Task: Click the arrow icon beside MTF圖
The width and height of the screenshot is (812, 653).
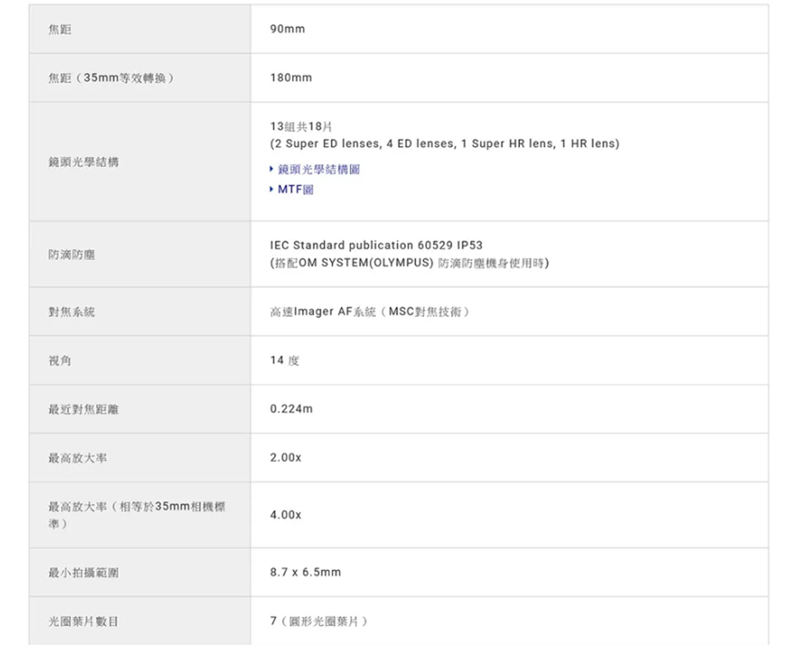Action: point(271,190)
